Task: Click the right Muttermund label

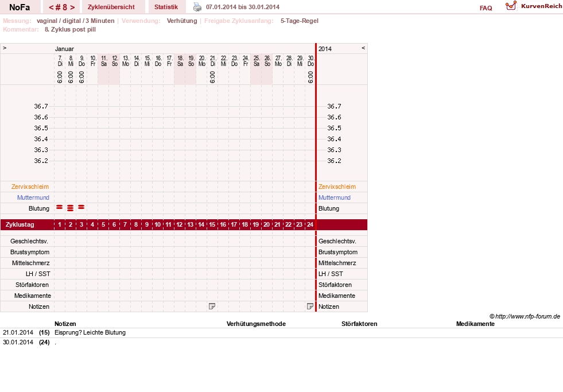Action: tap(335, 197)
